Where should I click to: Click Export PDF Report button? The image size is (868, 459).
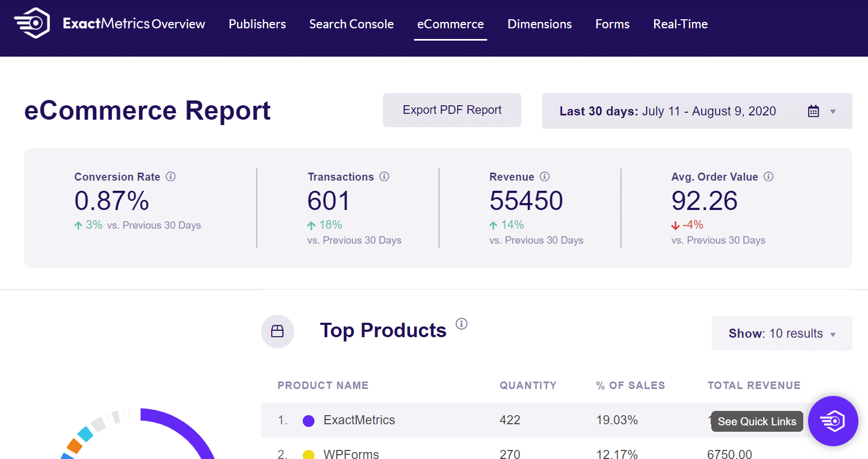[x=452, y=110]
